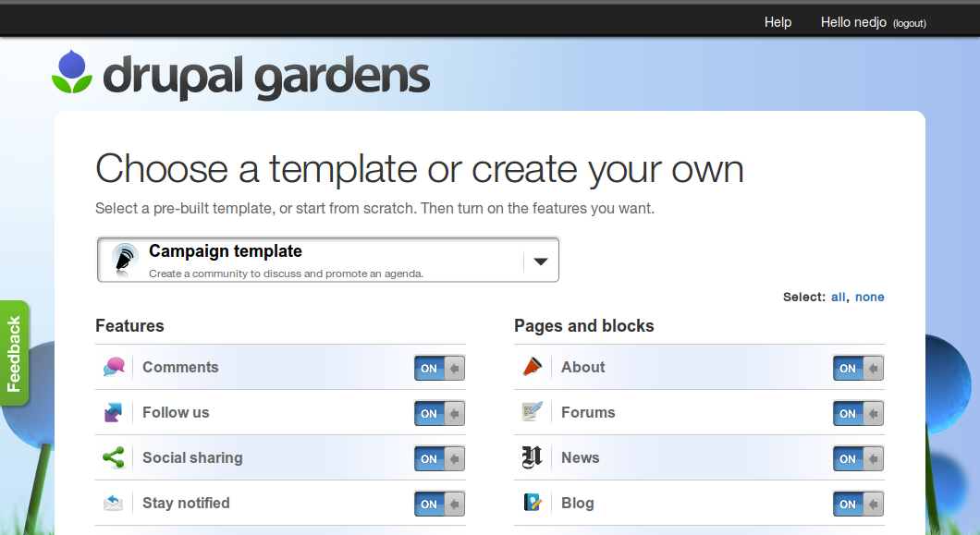
Task: Click the Comments speech bubble icon
Action: pos(114,367)
